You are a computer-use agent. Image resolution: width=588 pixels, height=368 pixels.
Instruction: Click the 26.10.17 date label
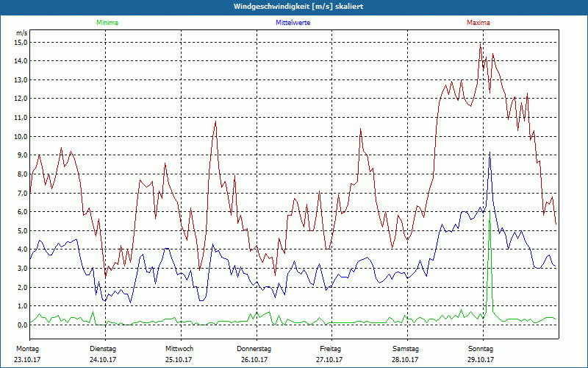point(254,359)
